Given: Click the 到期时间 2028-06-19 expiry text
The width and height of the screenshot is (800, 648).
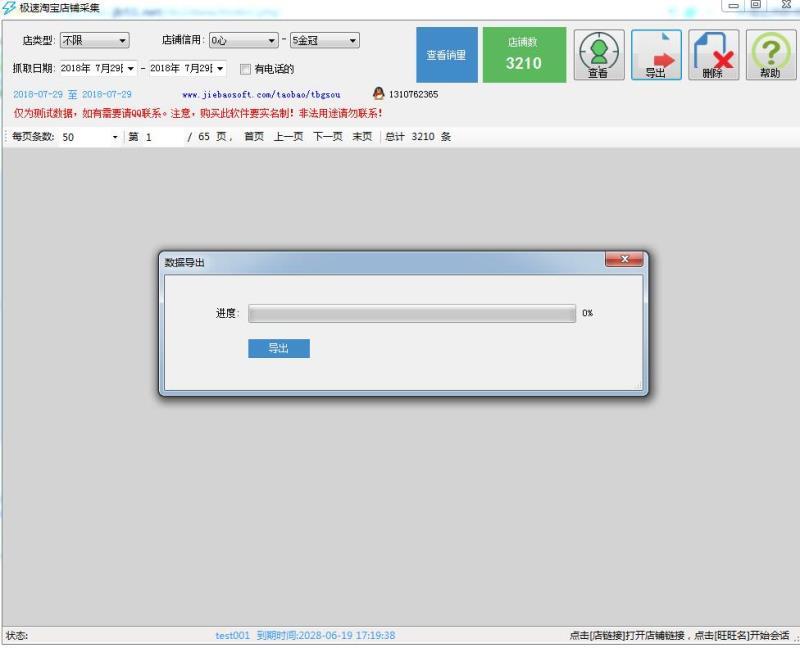Looking at the screenshot, I should pyautogui.click(x=326, y=635).
